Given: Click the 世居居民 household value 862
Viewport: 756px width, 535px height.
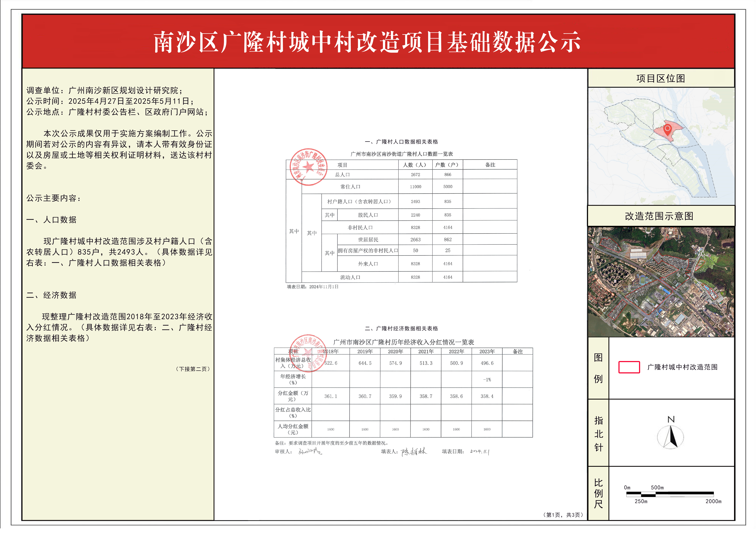Looking at the screenshot, I should point(448,240).
